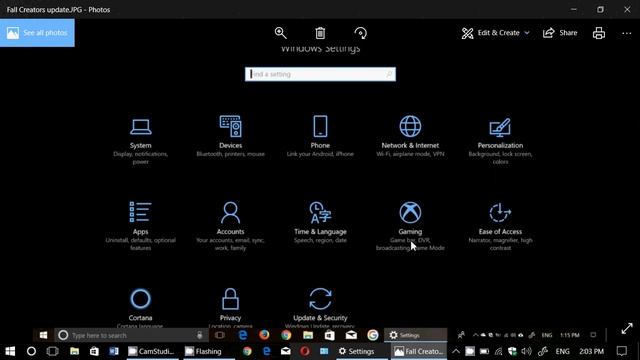
Task: Open Microsoft Store from the taskbar
Action: [x=94, y=351]
